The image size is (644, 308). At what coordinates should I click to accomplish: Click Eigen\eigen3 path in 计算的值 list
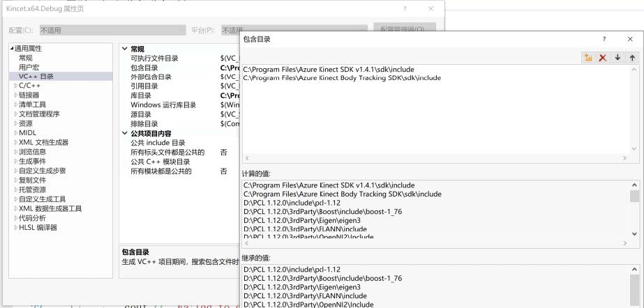click(x=302, y=221)
